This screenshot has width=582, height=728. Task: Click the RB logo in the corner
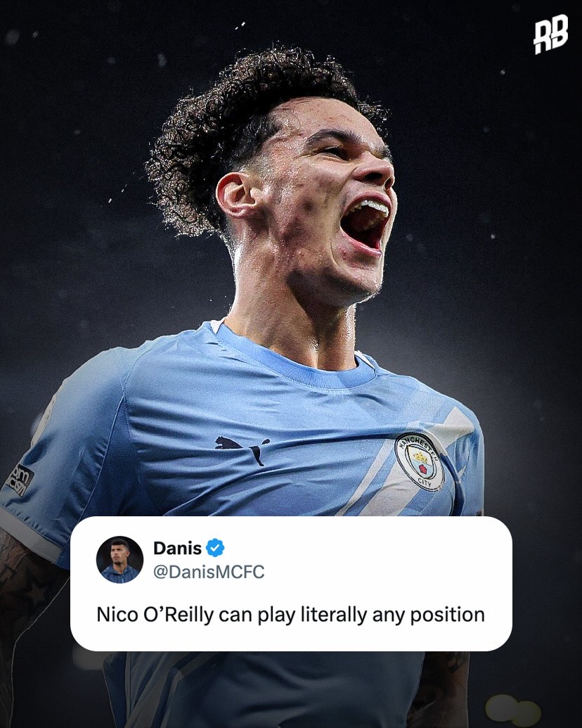pyautogui.click(x=550, y=34)
